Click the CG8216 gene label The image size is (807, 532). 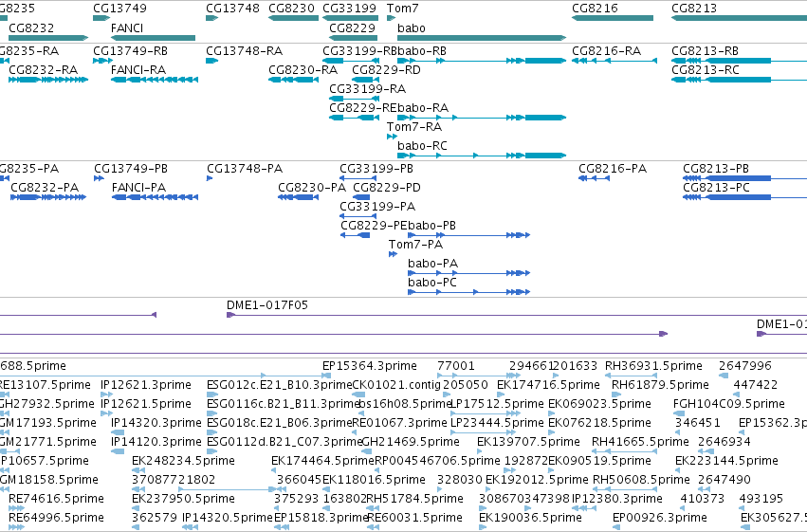pos(595,9)
